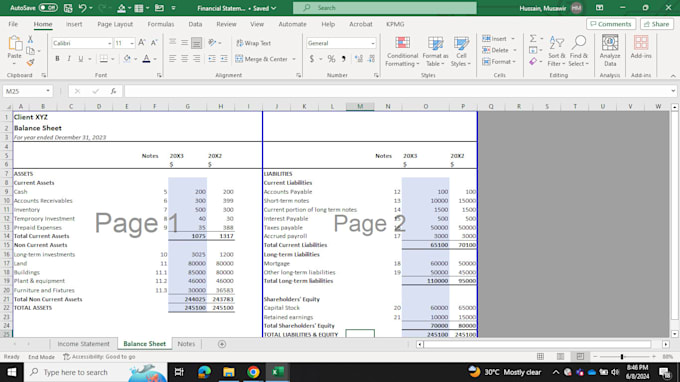
Task: Open Conditional Formatting menu
Action: tap(402, 51)
